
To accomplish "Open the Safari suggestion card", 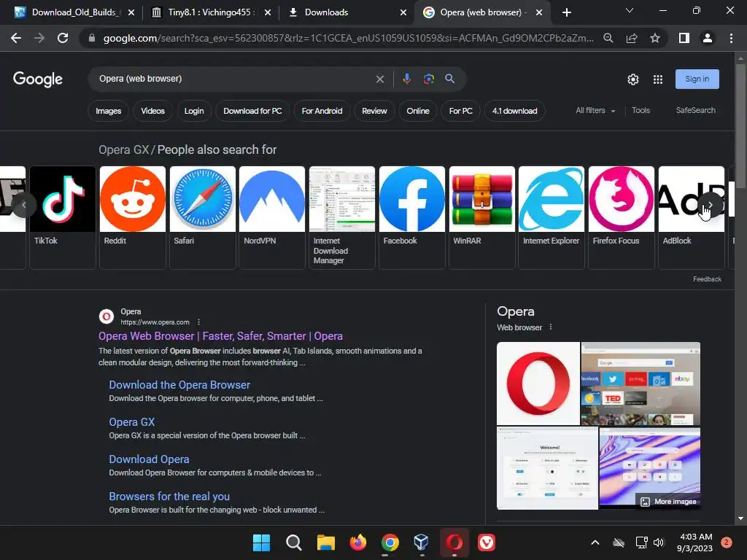I will 203,217.
